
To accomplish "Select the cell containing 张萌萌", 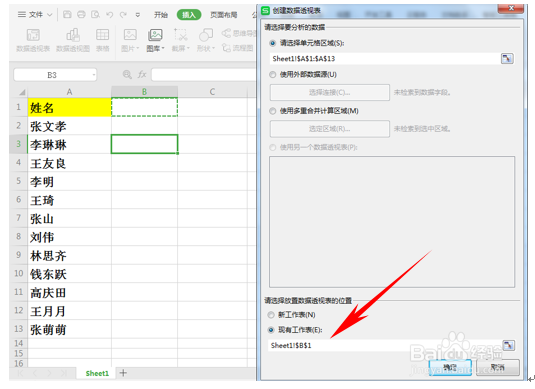I will (x=69, y=330).
